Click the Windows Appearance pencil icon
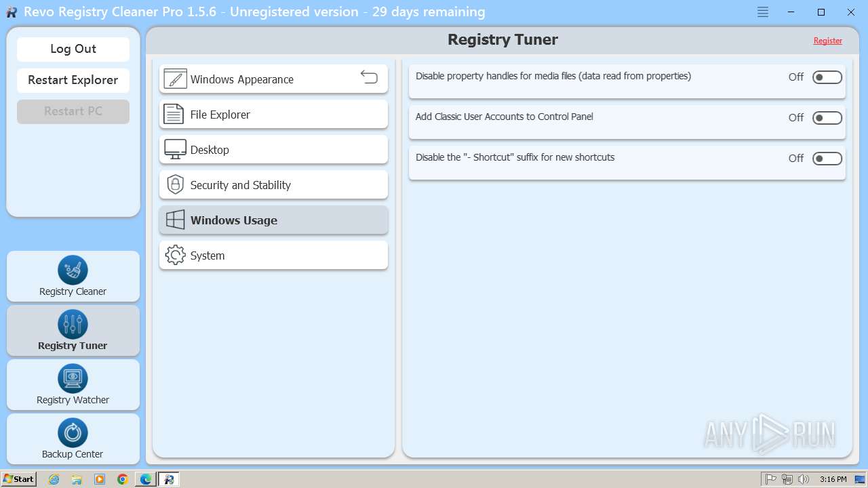The width and height of the screenshot is (868, 488). point(175,79)
